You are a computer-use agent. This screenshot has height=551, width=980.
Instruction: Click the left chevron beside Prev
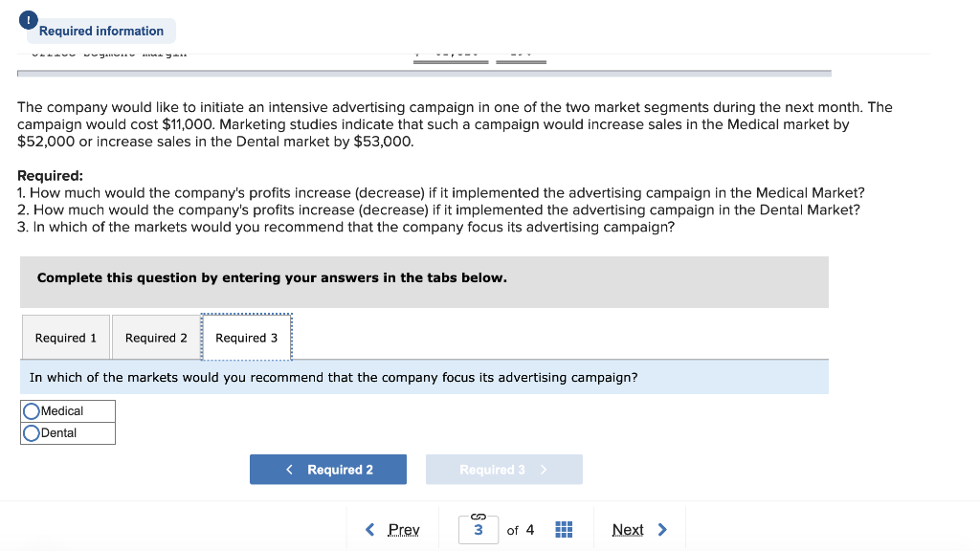point(370,529)
